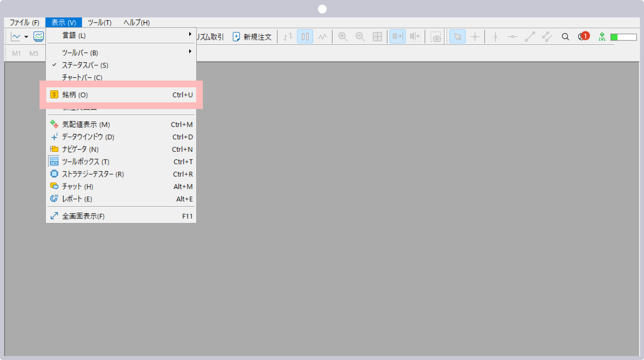Viewport: 644px width, 360px height.
Task: Click the green connection progress bar
Action: click(x=624, y=37)
